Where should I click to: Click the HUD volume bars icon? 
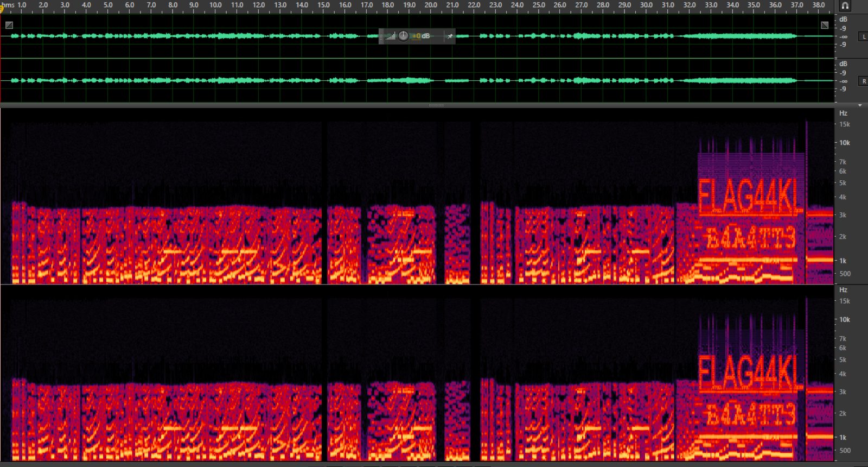click(391, 36)
